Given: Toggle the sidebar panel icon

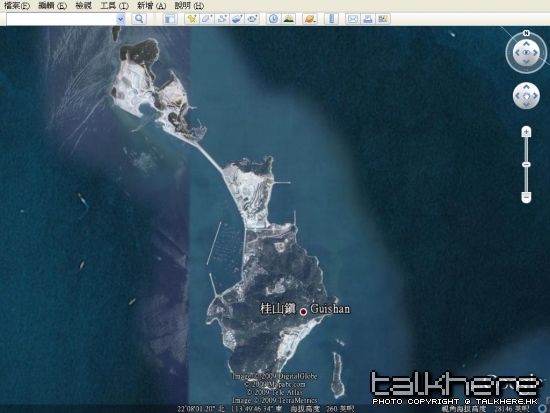Looking at the screenshot, I should click(170, 19).
